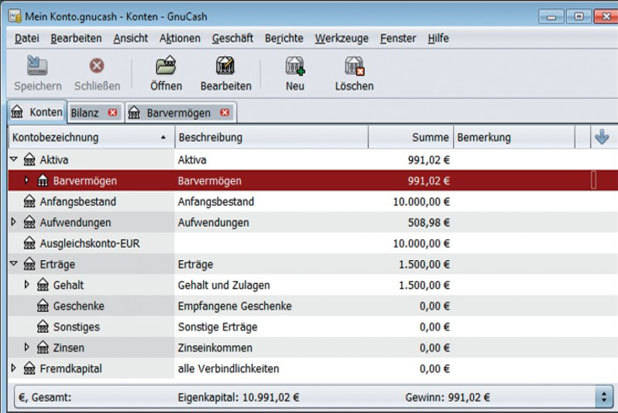618x413 pixels.
Task: Open the Berichte menu
Action: coord(284,38)
